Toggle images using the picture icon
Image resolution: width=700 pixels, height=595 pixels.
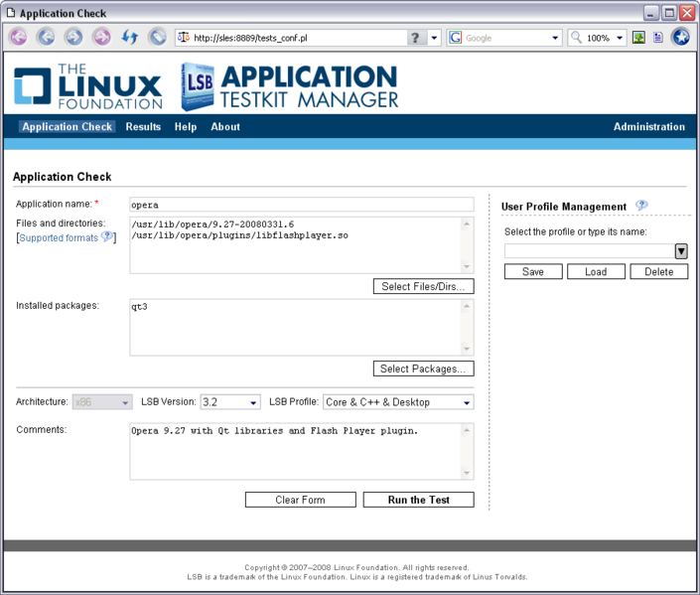click(638, 38)
